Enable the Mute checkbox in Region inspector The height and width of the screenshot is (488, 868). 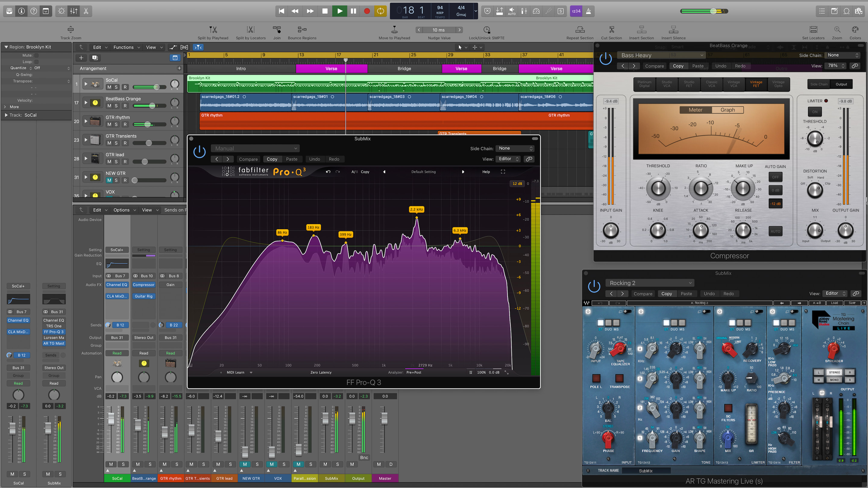click(36, 55)
